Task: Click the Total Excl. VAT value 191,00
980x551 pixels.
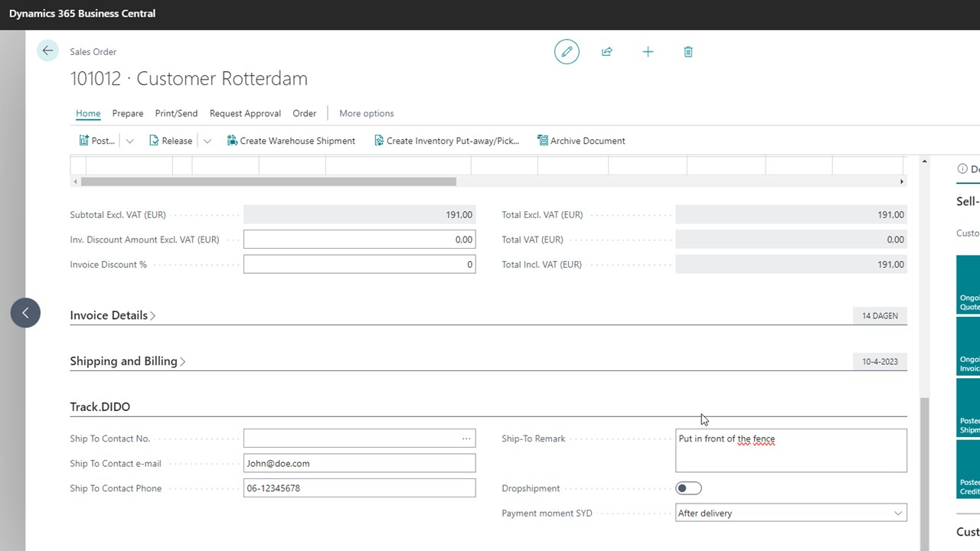Action: [791, 215]
